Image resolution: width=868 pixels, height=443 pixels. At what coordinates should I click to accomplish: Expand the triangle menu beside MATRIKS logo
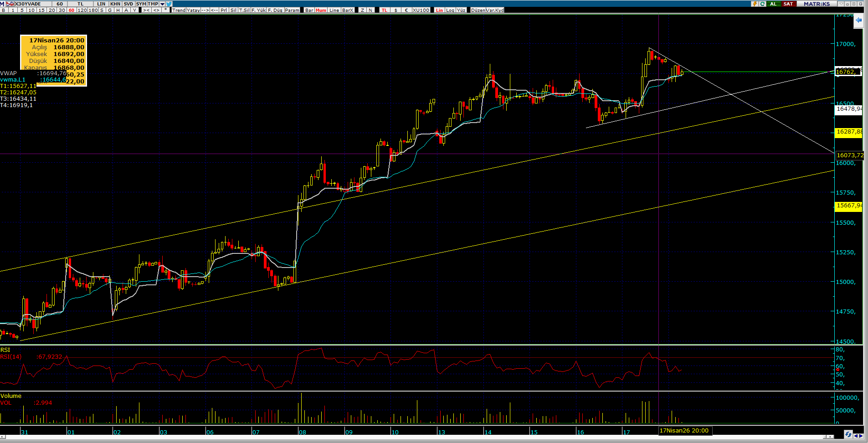click(x=841, y=4)
